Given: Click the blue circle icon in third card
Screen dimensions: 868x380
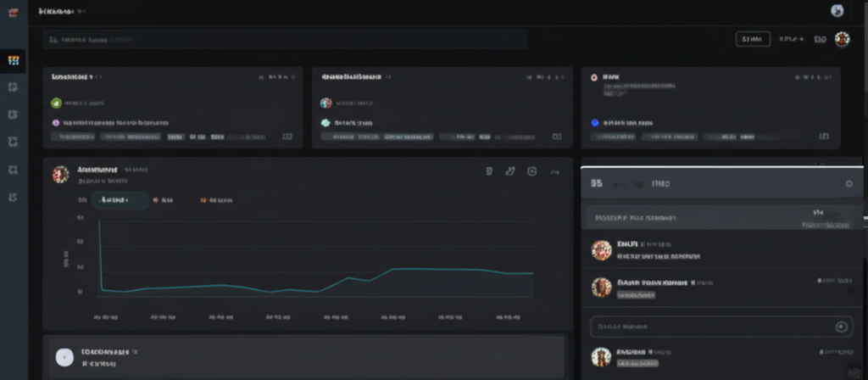Looking at the screenshot, I should 595,122.
